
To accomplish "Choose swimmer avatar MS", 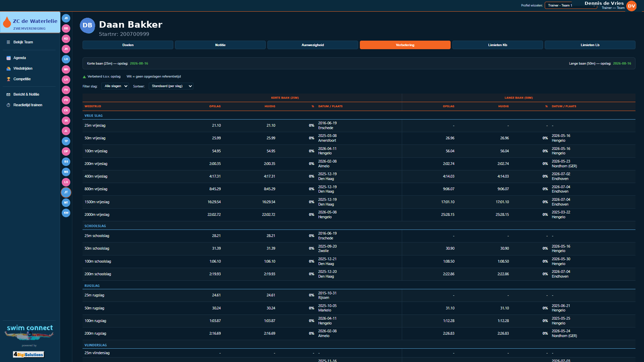I will [x=66, y=172].
